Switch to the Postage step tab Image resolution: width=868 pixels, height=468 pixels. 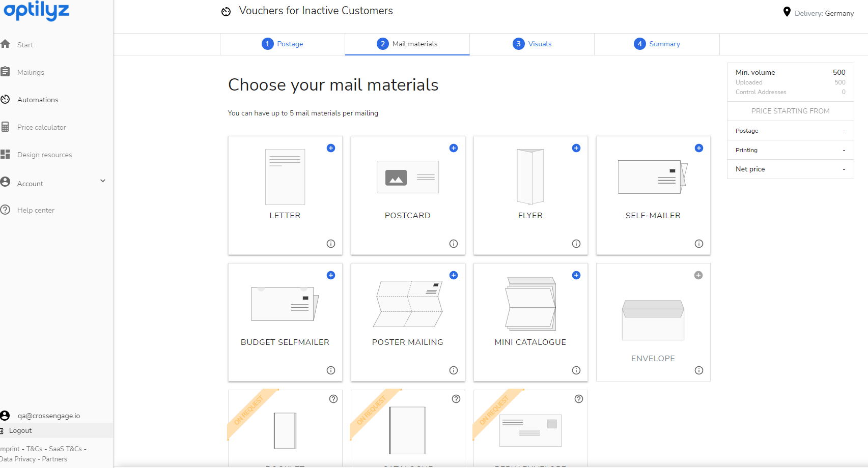click(283, 44)
